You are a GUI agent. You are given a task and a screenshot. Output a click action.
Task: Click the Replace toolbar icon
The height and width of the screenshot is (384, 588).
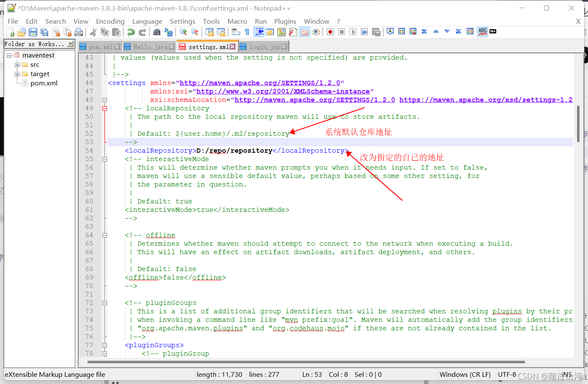click(169, 32)
